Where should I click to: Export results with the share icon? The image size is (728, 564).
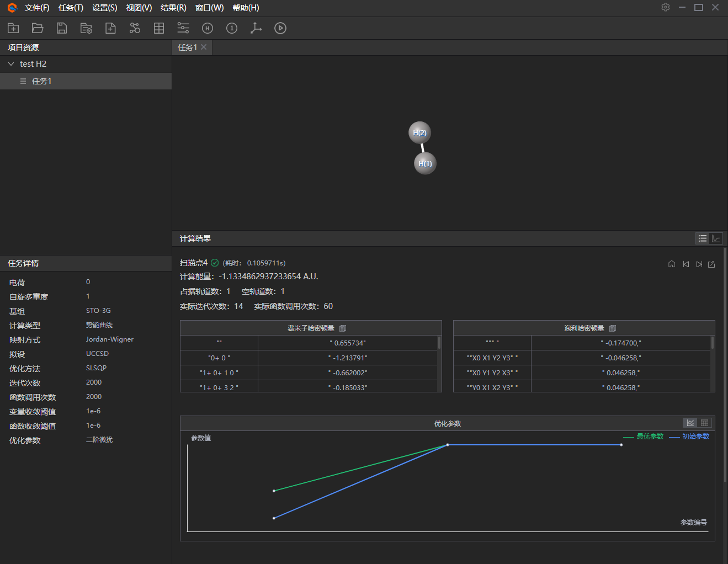(711, 264)
